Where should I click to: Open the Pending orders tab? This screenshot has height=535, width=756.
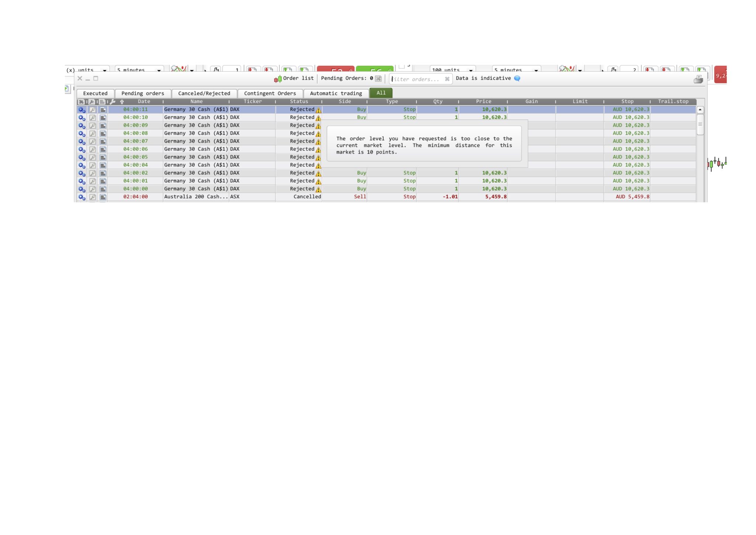142,93
